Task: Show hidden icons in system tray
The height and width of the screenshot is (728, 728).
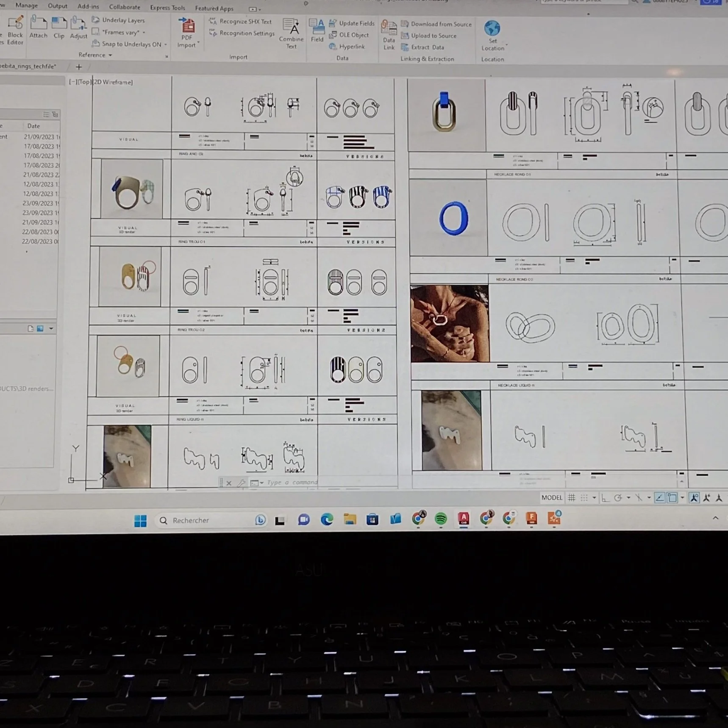Action: (716, 518)
